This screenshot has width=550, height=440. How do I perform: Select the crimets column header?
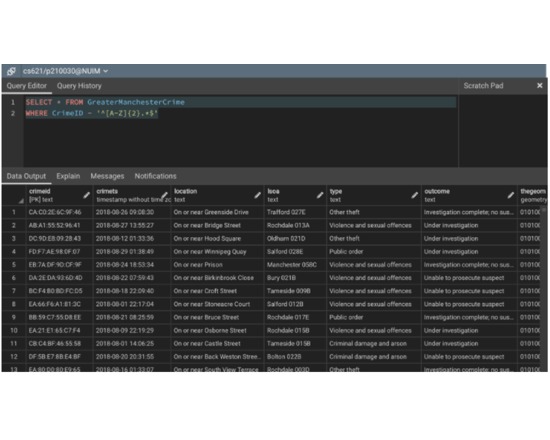(133, 195)
